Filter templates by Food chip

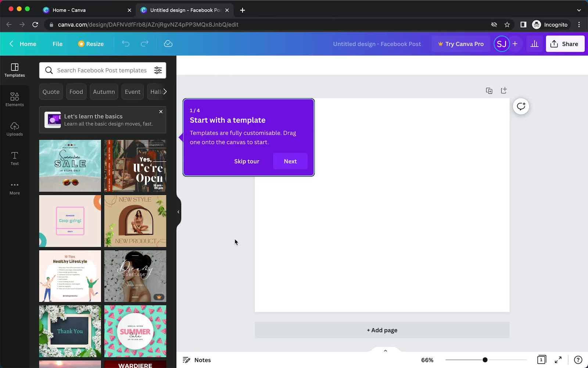coord(76,92)
